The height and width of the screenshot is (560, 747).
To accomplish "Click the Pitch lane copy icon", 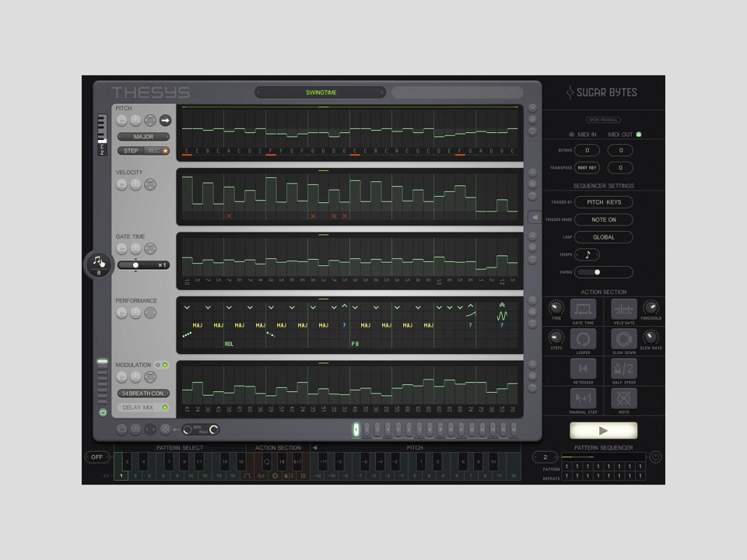I will click(122, 121).
